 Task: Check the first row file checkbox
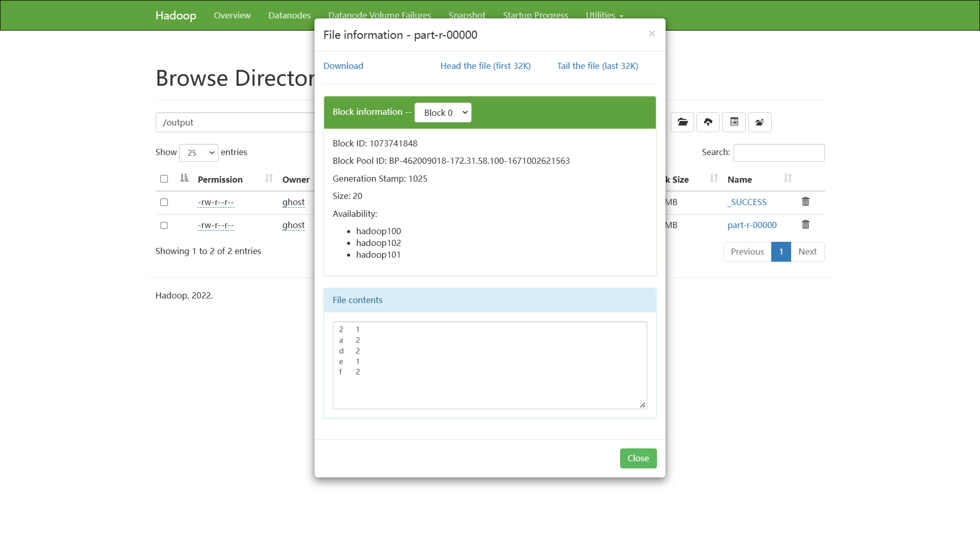point(164,203)
